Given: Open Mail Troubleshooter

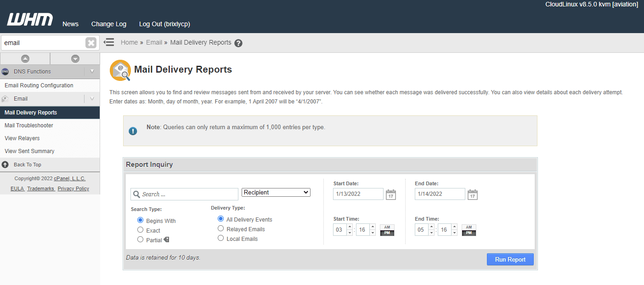Looking at the screenshot, I should (29, 125).
